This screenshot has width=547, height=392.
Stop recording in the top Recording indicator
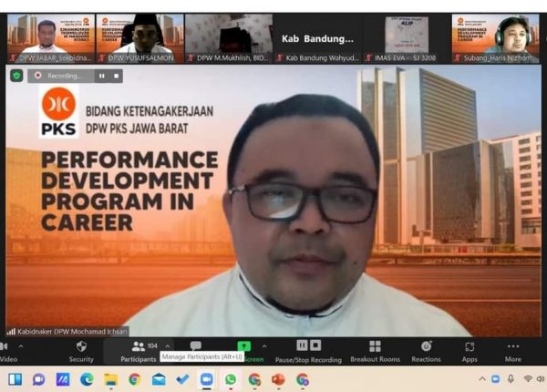tap(116, 76)
